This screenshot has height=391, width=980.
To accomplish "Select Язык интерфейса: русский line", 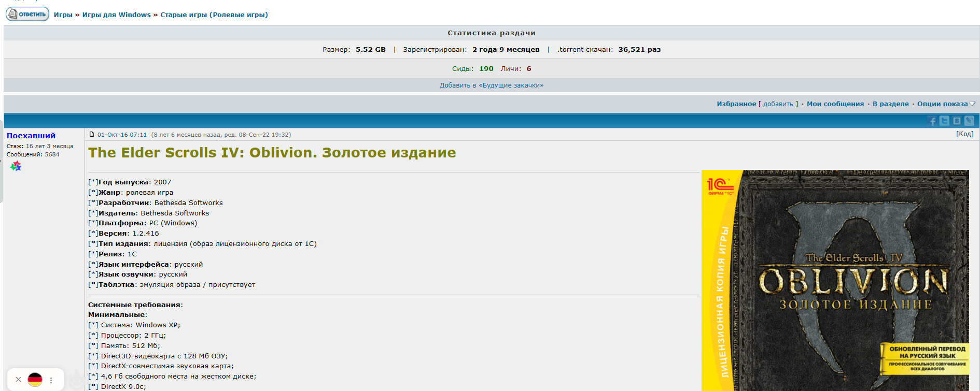I will (x=146, y=265).
